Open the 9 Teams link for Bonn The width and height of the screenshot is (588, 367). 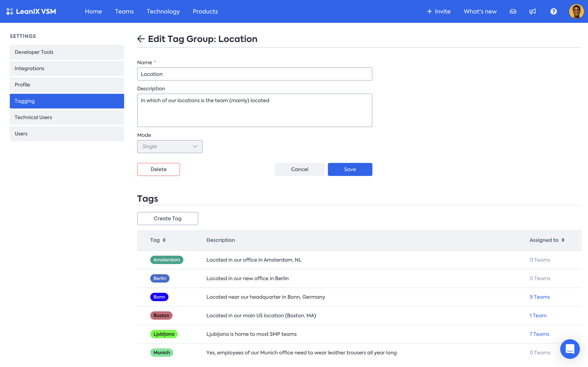tap(540, 297)
